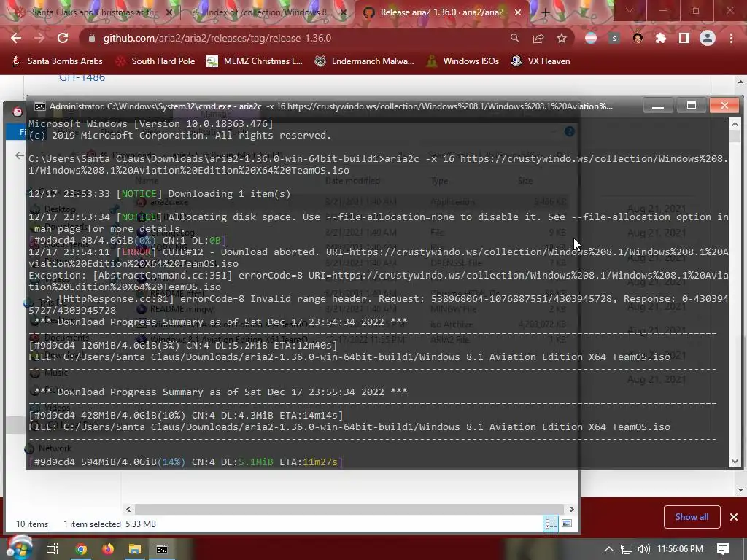Screen dimensions: 747x560
Task: Switch File Explorer to large icons view
Action: coord(566,524)
